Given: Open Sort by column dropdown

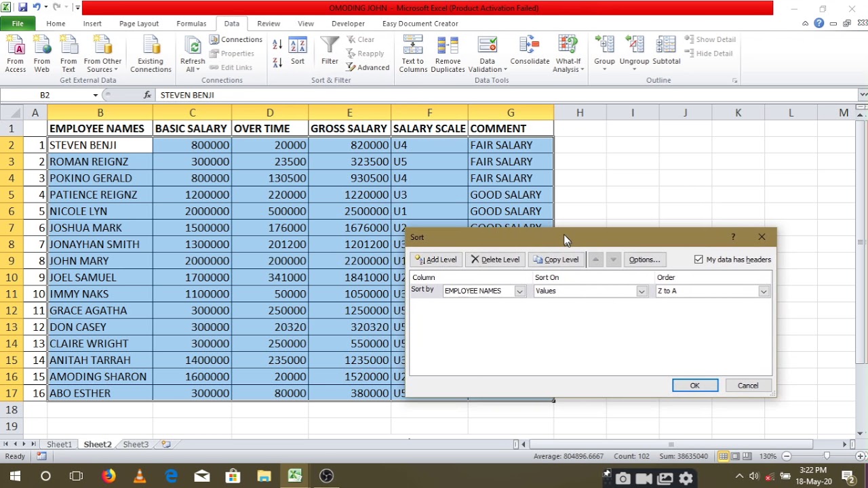Looking at the screenshot, I should point(519,291).
